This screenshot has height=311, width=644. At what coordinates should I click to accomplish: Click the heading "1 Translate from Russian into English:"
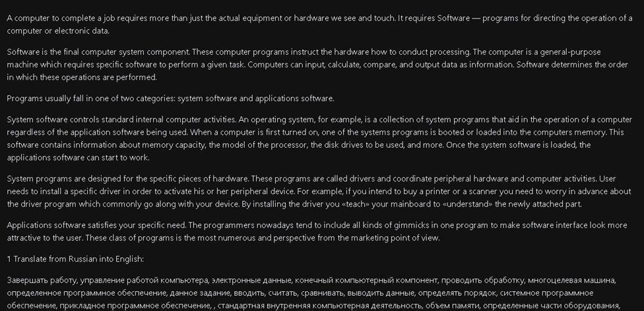[75, 259]
